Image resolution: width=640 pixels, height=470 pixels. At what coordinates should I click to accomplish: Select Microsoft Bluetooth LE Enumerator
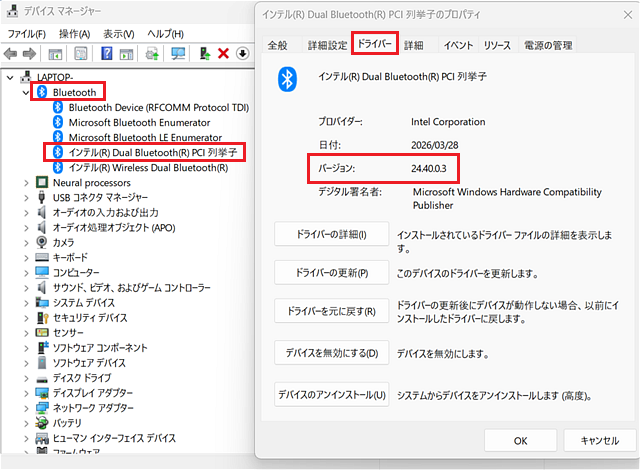click(x=145, y=137)
